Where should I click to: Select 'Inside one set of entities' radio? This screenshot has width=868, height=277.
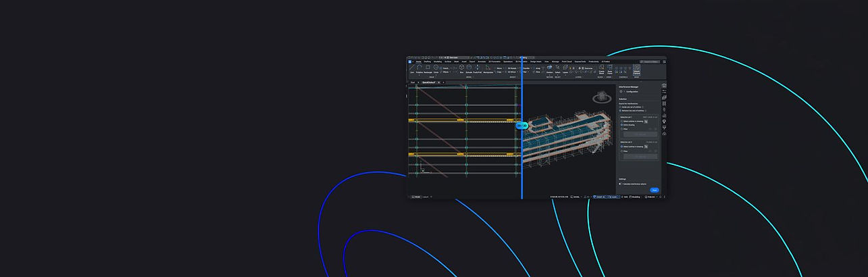click(x=621, y=107)
